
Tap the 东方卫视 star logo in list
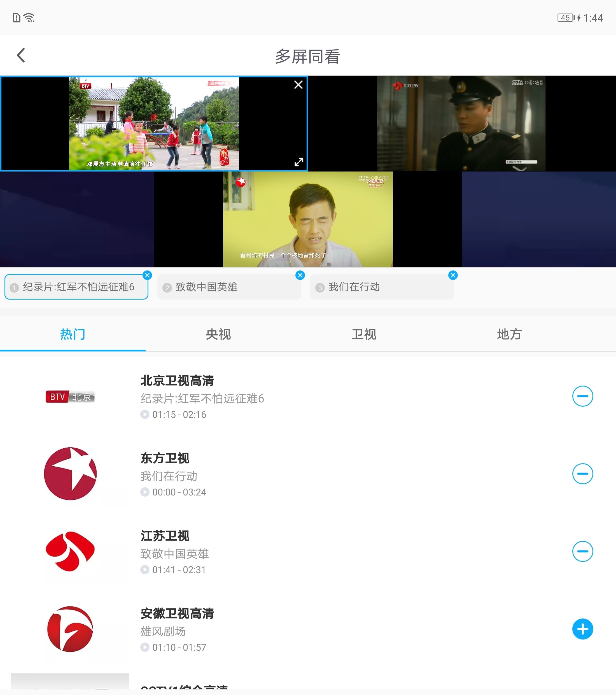70,474
